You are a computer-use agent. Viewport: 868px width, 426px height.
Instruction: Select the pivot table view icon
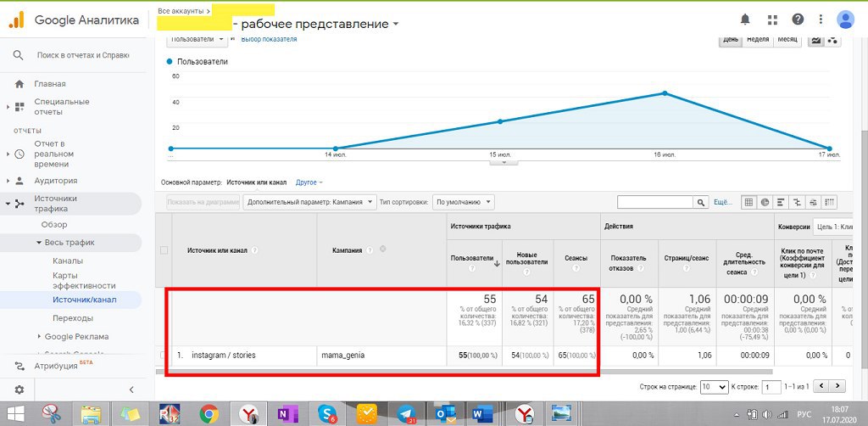point(829,202)
